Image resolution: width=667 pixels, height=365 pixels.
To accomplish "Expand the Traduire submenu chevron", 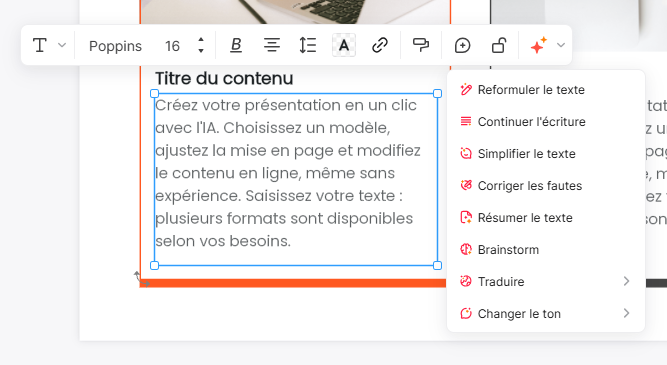I will pyautogui.click(x=626, y=281).
